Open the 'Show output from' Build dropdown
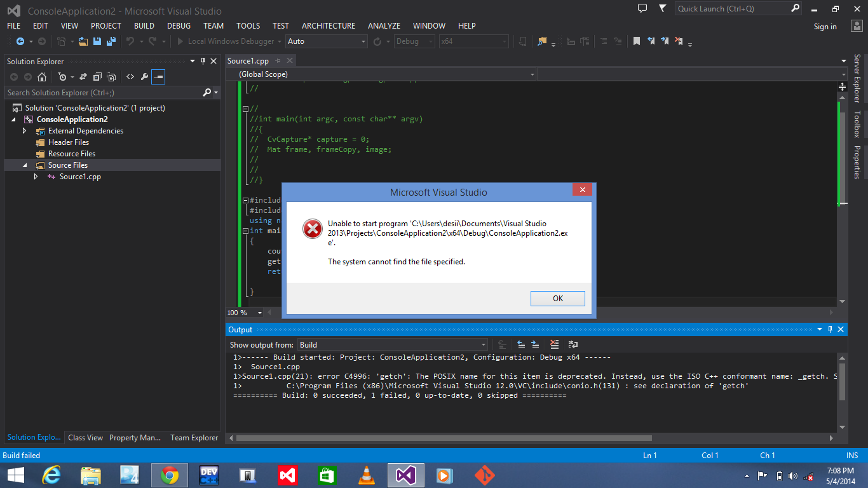The width and height of the screenshot is (868, 488). pos(392,344)
